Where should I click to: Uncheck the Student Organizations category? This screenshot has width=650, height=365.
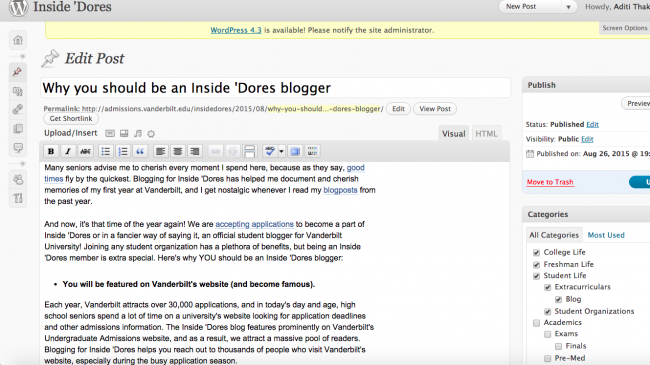coord(548,311)
